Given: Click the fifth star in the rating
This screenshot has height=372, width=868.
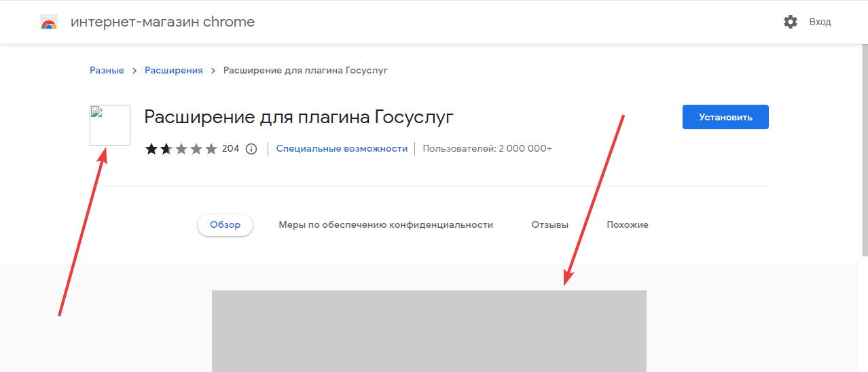Looking at the screenshot, I should point(211,149).
